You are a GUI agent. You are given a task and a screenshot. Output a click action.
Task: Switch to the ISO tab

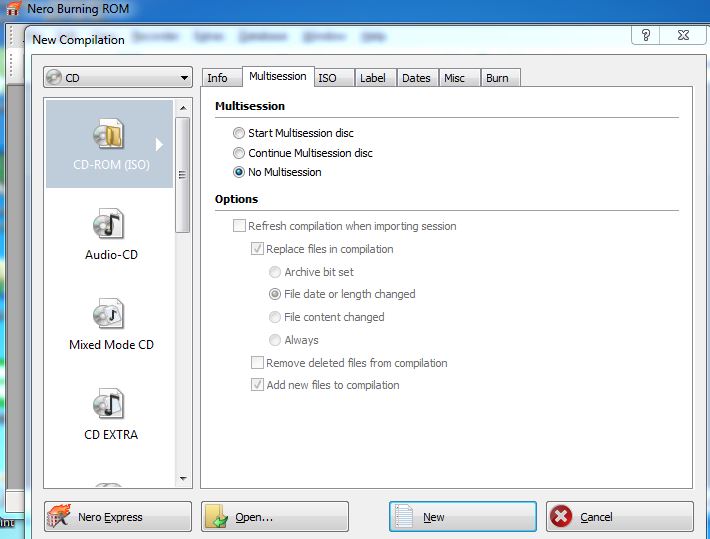coord(334,78)
